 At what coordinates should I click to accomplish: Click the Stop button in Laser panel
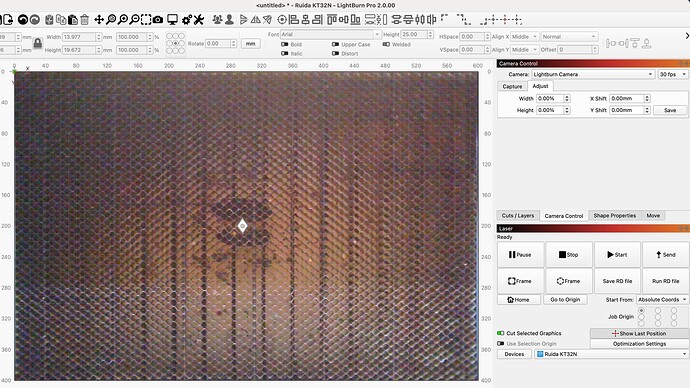click(569, 254)
